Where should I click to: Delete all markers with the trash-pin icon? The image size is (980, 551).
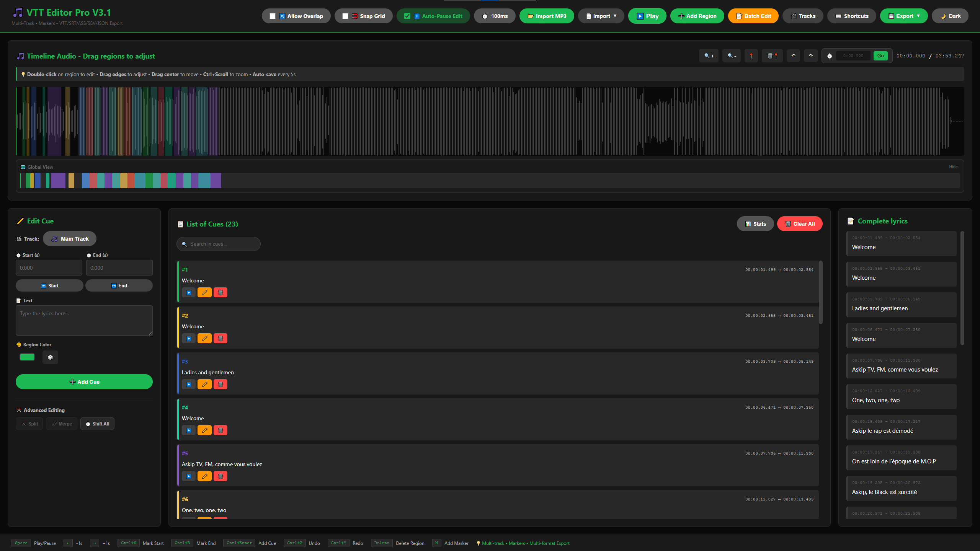point(772,56)
